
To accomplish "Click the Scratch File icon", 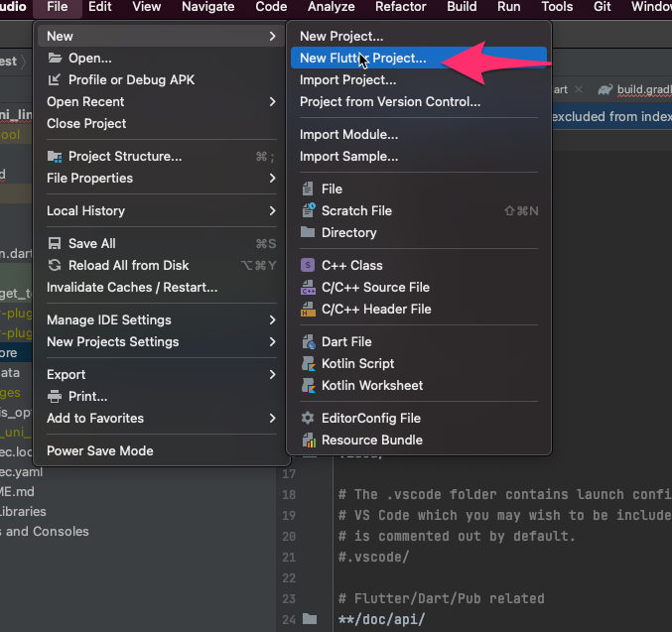I will 309,210.
